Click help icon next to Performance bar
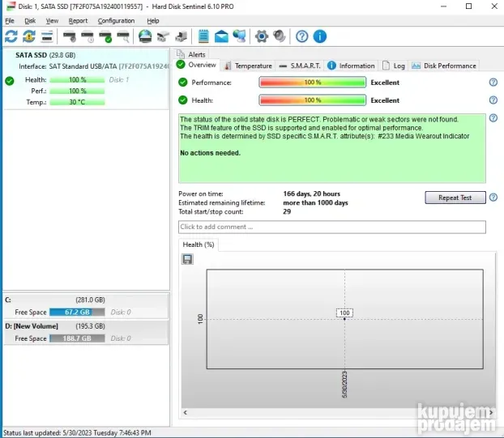Screen dimensions: 504x438 (493, 83)
